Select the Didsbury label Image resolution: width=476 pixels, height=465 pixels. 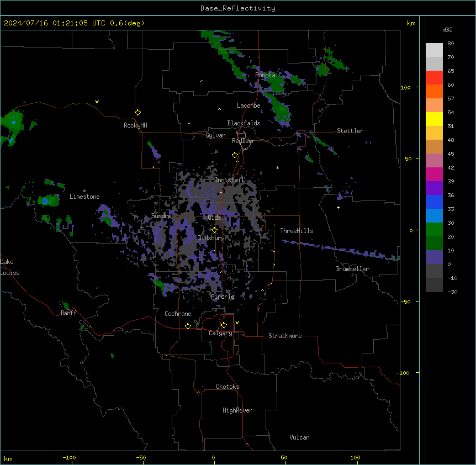coord(211,238)
